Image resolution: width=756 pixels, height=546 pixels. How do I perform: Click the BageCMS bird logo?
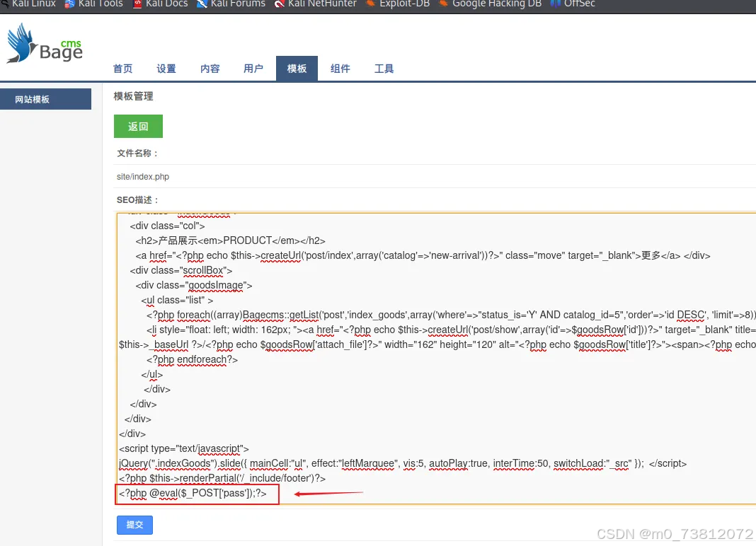45,43
